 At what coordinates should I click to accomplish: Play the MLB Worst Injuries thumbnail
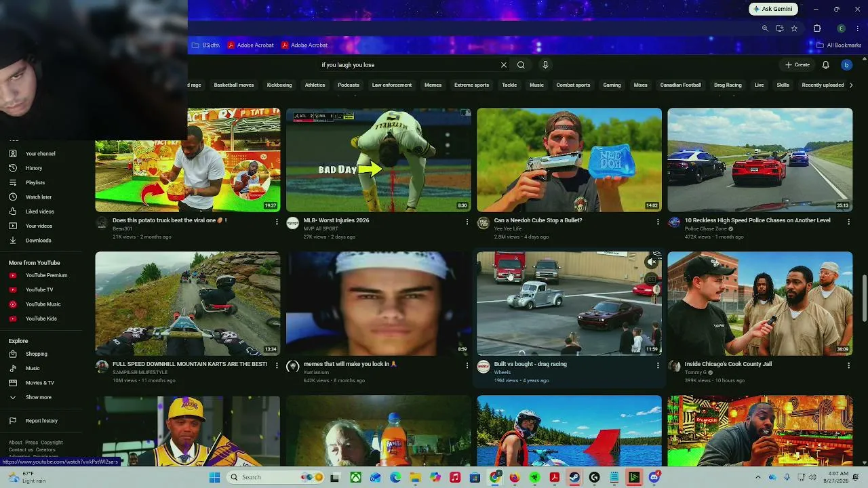(x=378, y=160)
